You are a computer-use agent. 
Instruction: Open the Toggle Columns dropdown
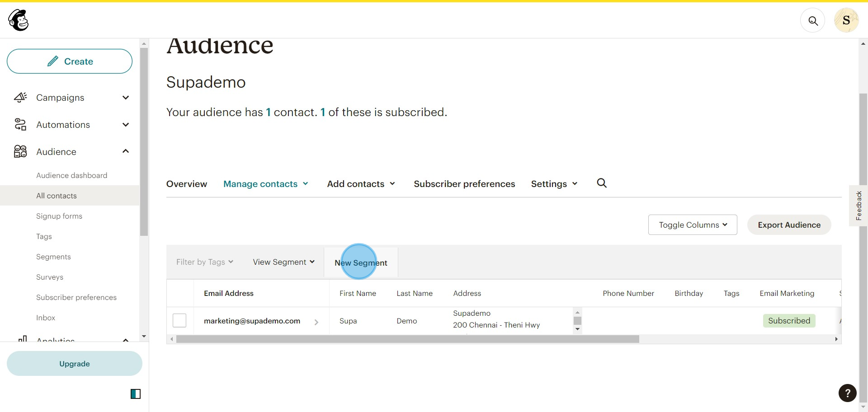693,225
